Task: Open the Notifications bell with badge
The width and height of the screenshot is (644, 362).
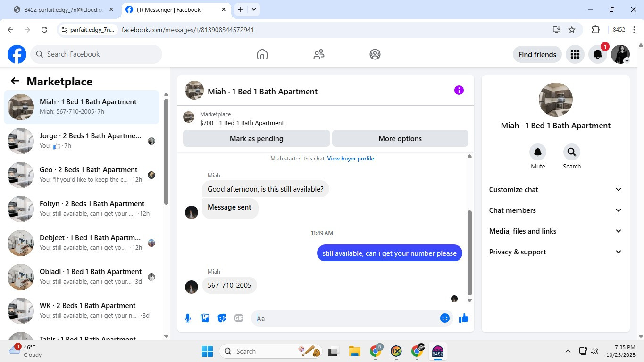Action: (598, 54)
